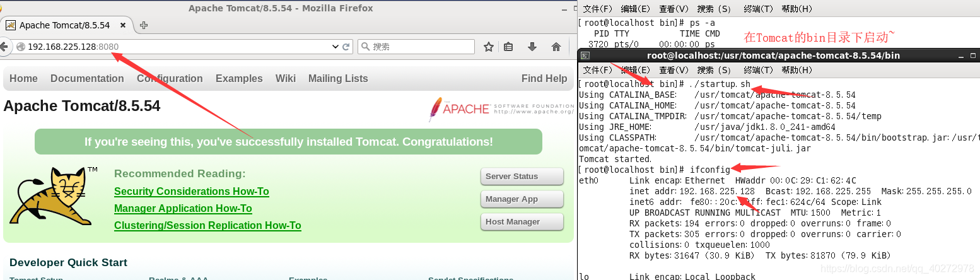Image resolution: width=980 pixels, height=280 pixels.
Task: Open Home in Tomcat navigation bar
Action: [23, 78]
